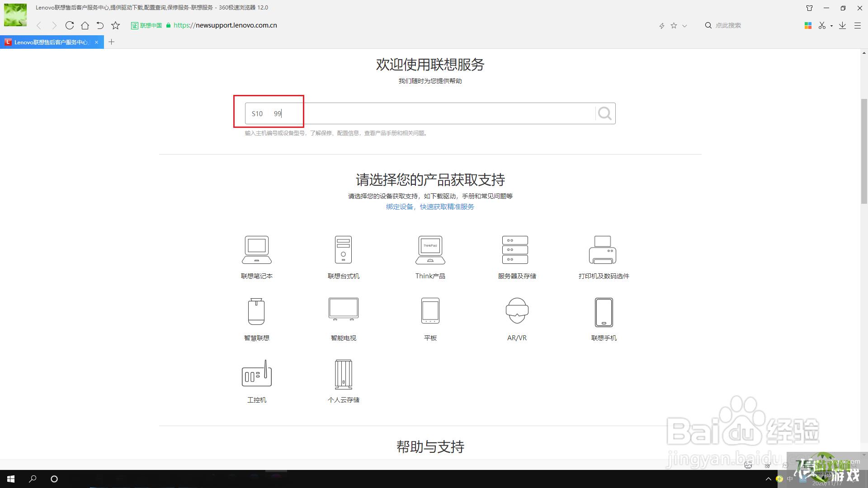
Task: Show hidden system tray icons chevron
Action: coord(768,479)
